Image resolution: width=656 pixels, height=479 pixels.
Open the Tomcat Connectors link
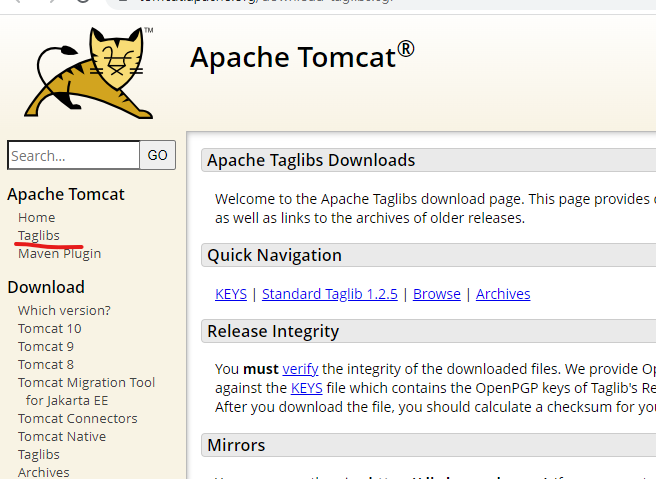coord(77,418)
